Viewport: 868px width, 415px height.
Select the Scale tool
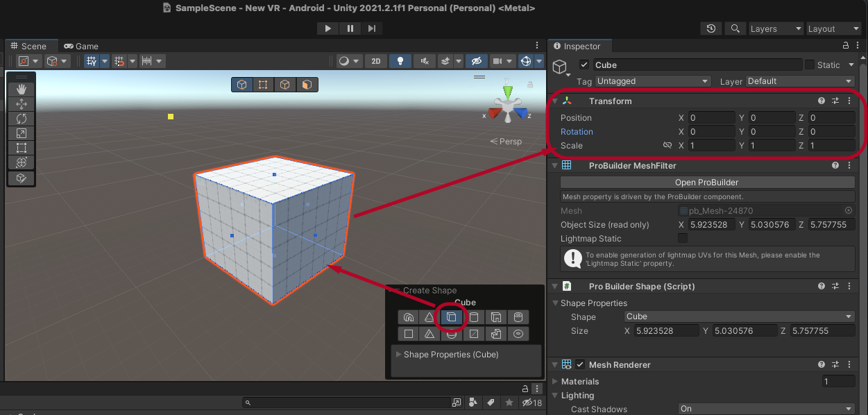[x=21, y=133]
